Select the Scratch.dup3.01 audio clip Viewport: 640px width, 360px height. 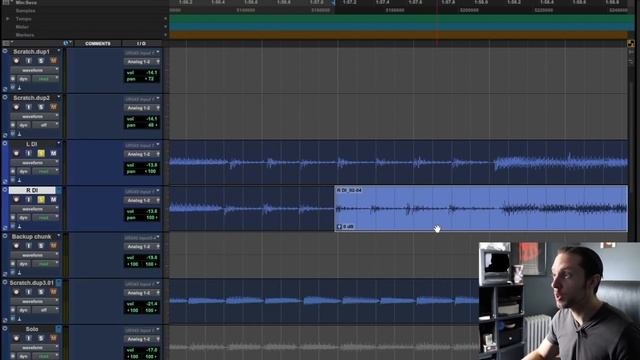pyautogui.click(x=324, y=301)
